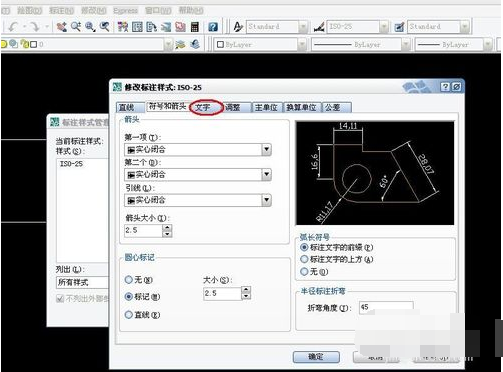Select the Pan realtime tool icon
This screenshot has height=372, width=503.
pyautogui.click(x=61, y=27)
